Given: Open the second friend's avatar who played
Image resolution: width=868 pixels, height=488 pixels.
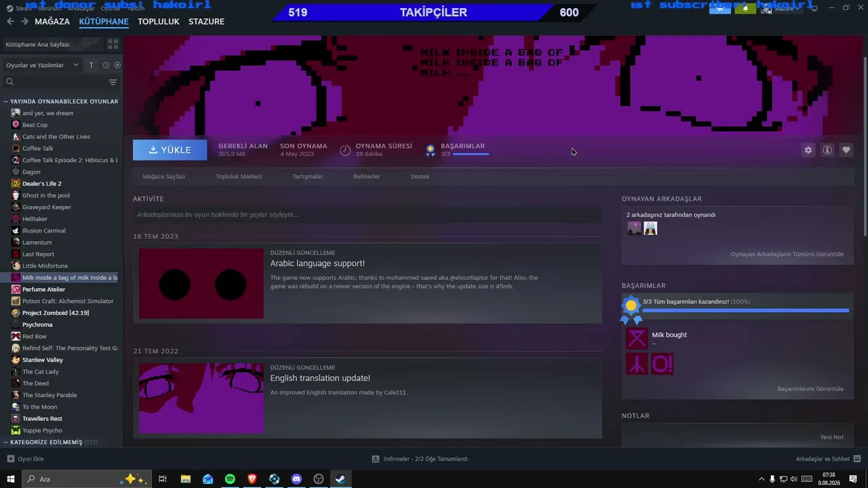Looking at the screenshot, I should [x=650, y=228].
